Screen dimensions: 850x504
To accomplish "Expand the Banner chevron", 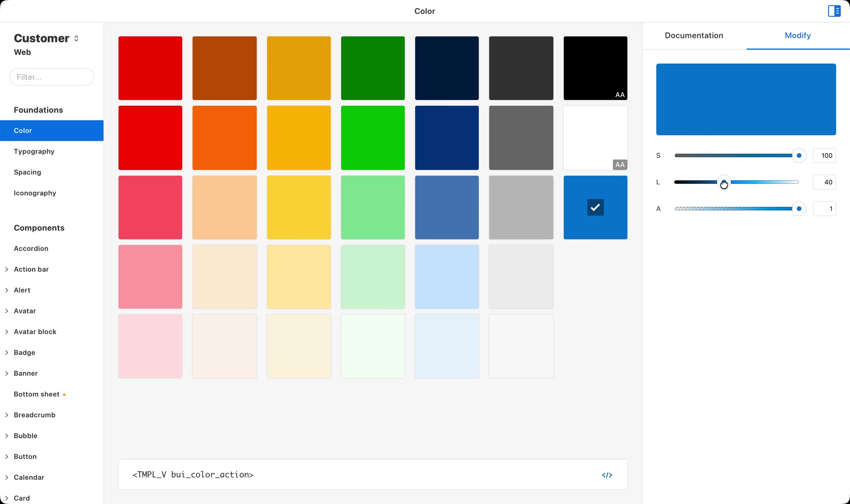I will coord(7,373).
